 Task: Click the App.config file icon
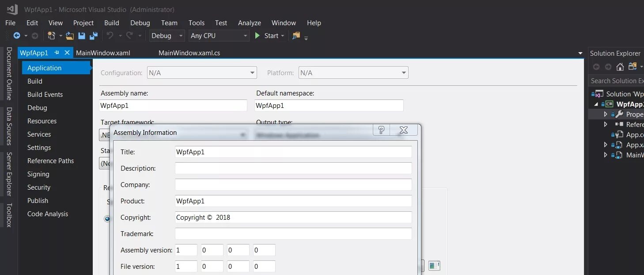click(x=620, y=134)
